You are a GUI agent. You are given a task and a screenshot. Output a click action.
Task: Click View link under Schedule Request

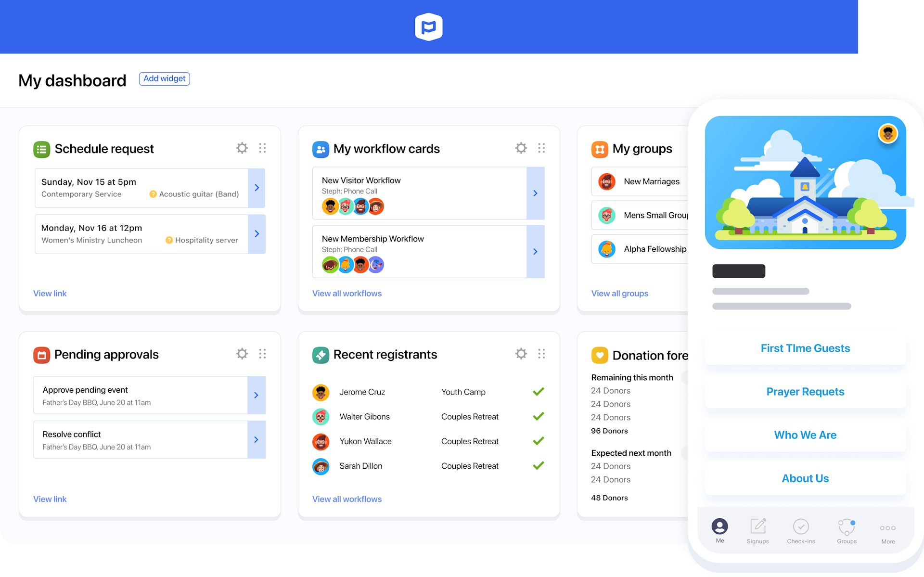pyautogui.click(x=50, y=293)
